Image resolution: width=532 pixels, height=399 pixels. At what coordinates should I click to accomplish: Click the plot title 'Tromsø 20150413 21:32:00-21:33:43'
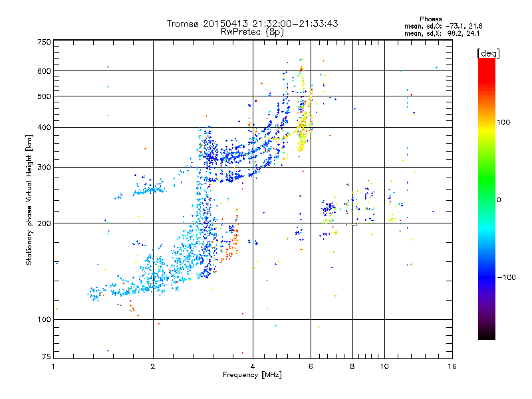[252, 23]
